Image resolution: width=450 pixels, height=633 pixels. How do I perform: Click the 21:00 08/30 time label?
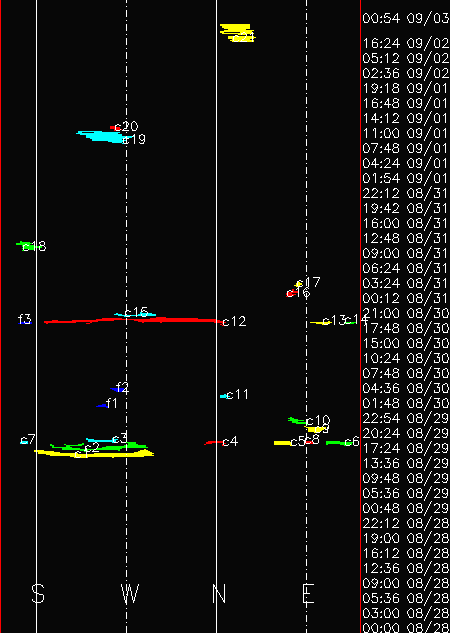click(406, 313)
